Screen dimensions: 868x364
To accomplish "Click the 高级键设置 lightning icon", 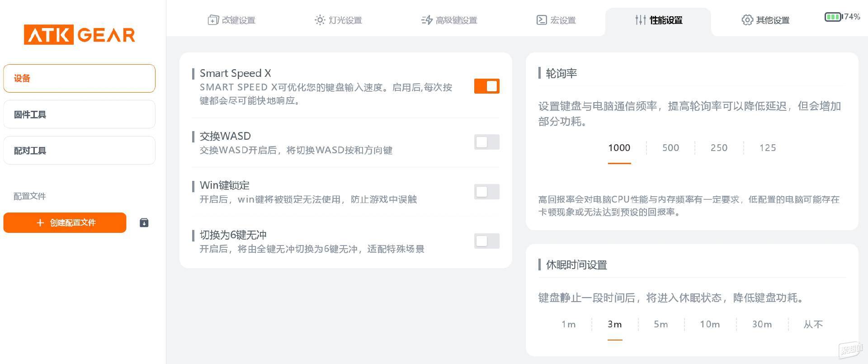I will 427,20.
